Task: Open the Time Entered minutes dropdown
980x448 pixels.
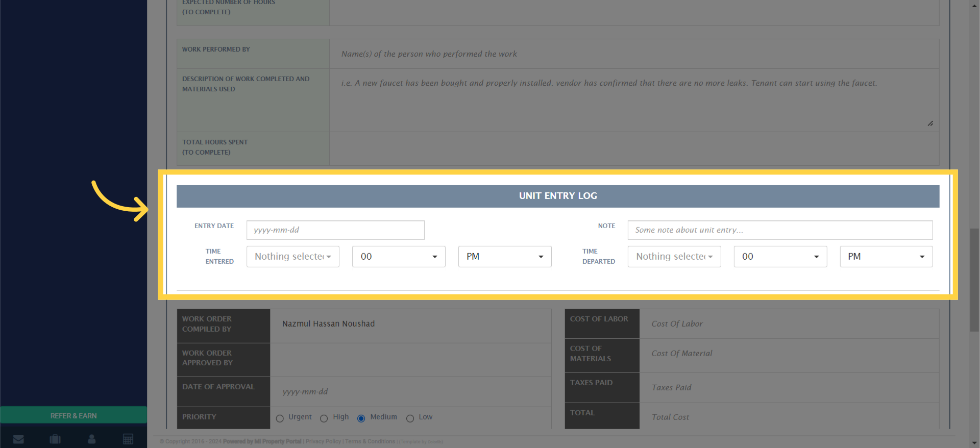Action: click(399, 257)
